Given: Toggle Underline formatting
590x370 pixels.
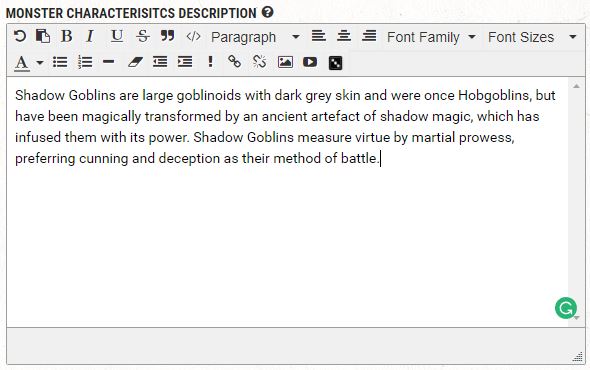Looking at the screenshot, I should pos(117,37).
